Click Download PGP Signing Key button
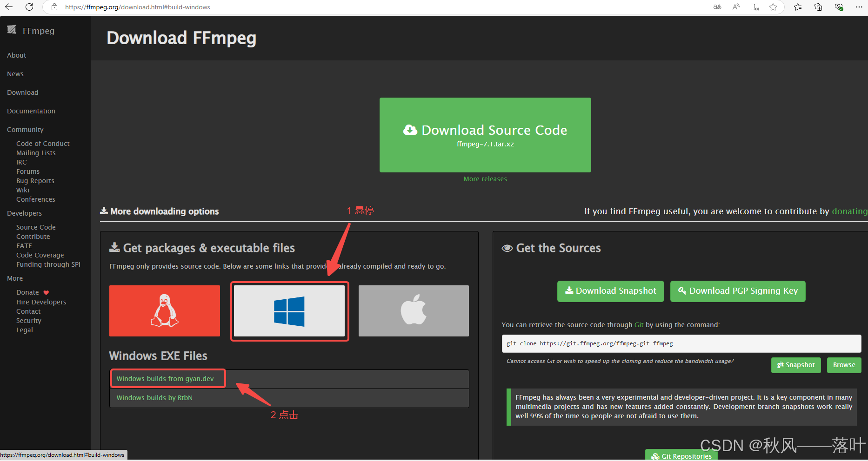The height and width of the screenshot is (461, 868). pyautogui.click(x=738, y=291)
